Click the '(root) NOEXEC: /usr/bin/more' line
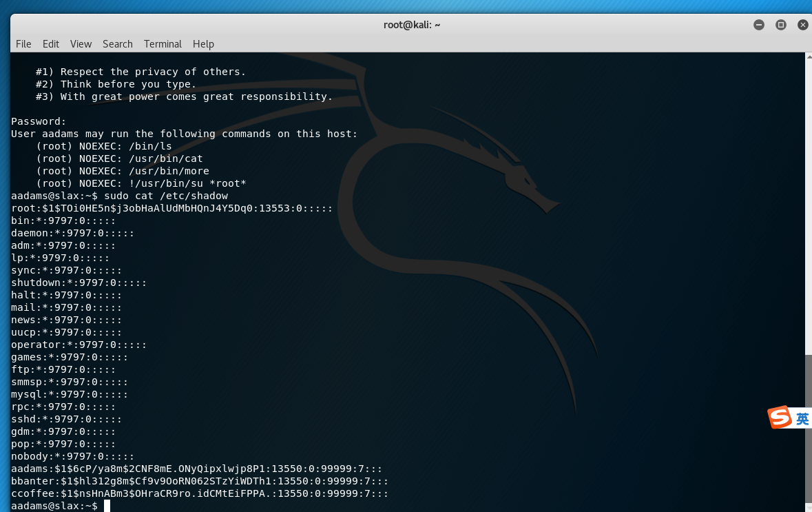This screenshot has height=512, width=812. click(x=122, y=171)
